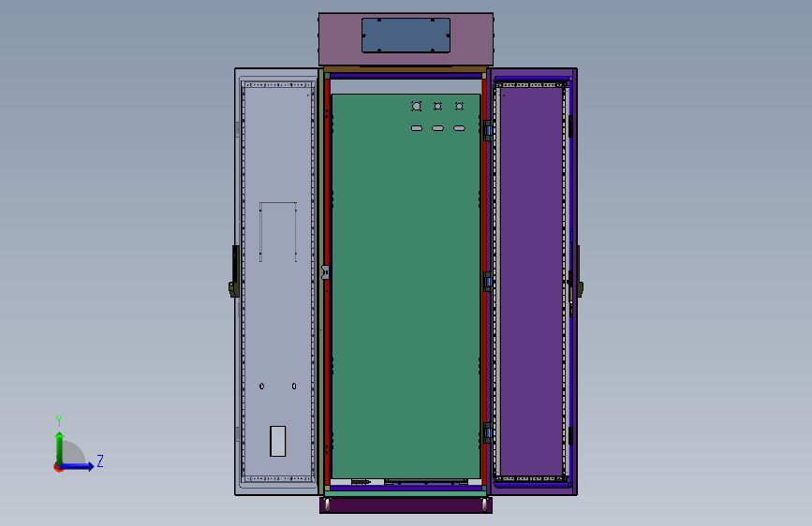Select the latch bracket on left frame post

(x=325, y=272)
